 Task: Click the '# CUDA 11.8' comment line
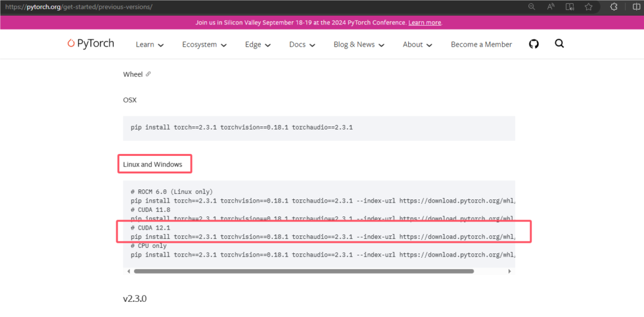[150, 210]
